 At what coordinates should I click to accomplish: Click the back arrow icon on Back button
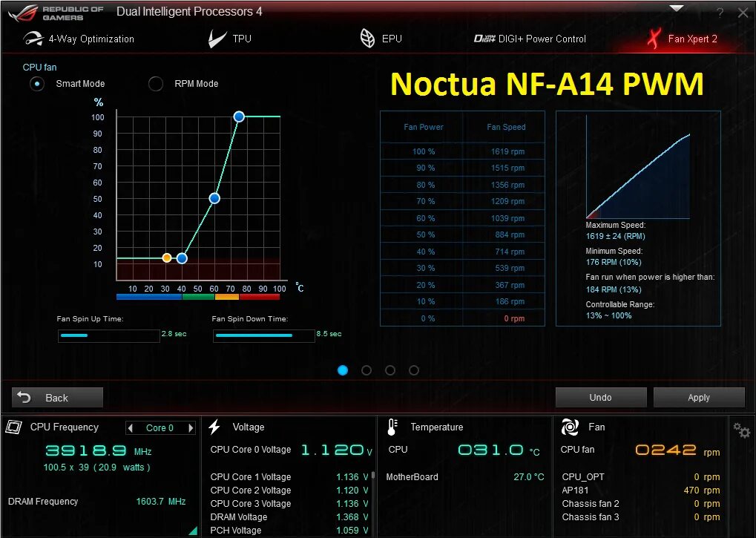pos(24,397)
